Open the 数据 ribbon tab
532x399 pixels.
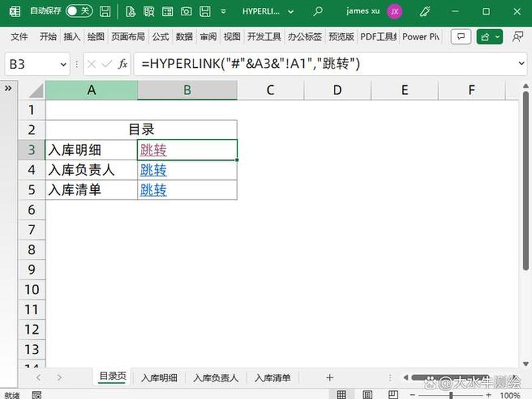(184, 37)
